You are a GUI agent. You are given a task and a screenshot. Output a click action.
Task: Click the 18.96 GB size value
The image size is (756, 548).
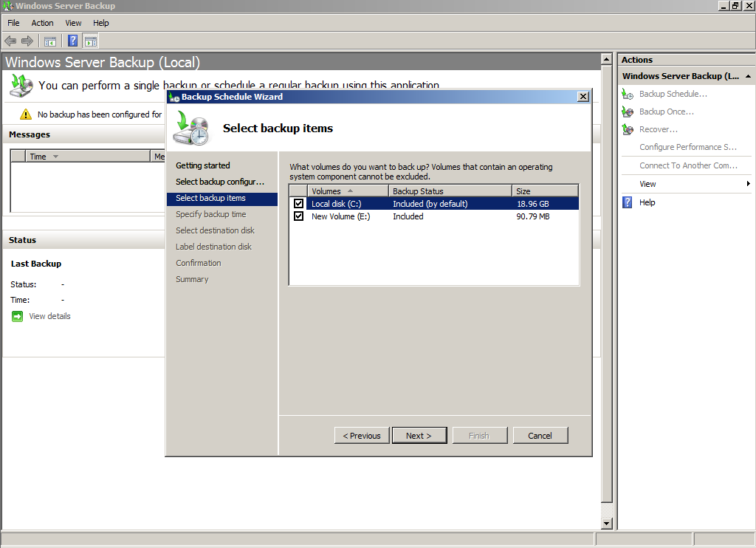tap(533, 204)
